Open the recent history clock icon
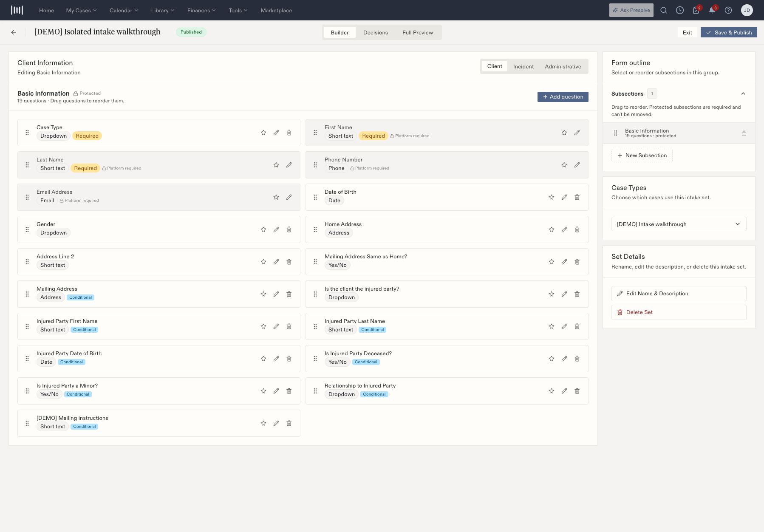Viewport: 764px width, 532px height. 680,10
